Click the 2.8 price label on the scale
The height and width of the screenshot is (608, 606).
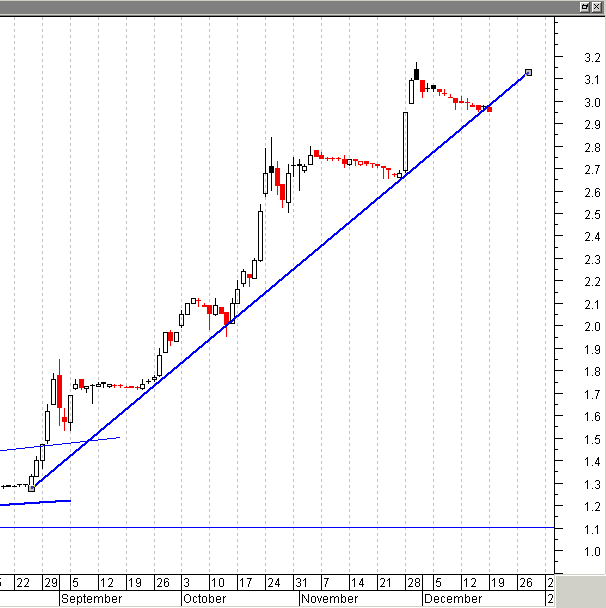(x=592, y=148)
